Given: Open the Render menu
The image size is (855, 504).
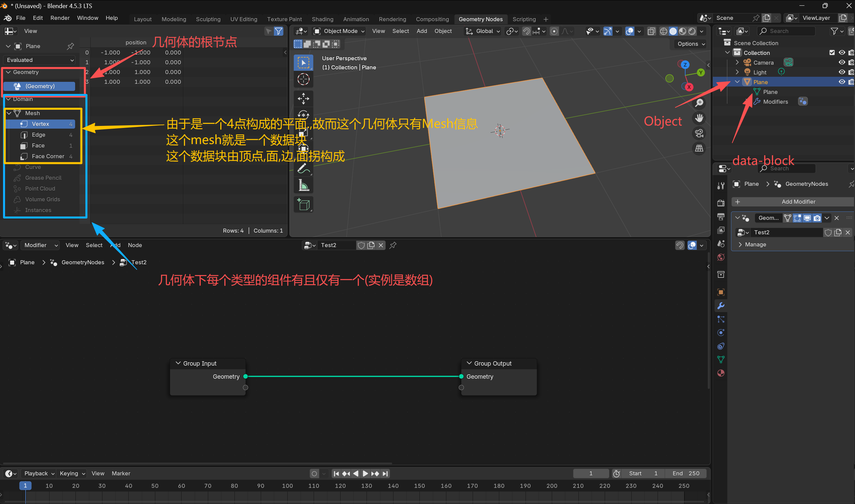Looking at the screenshot, I should point(60,18).
